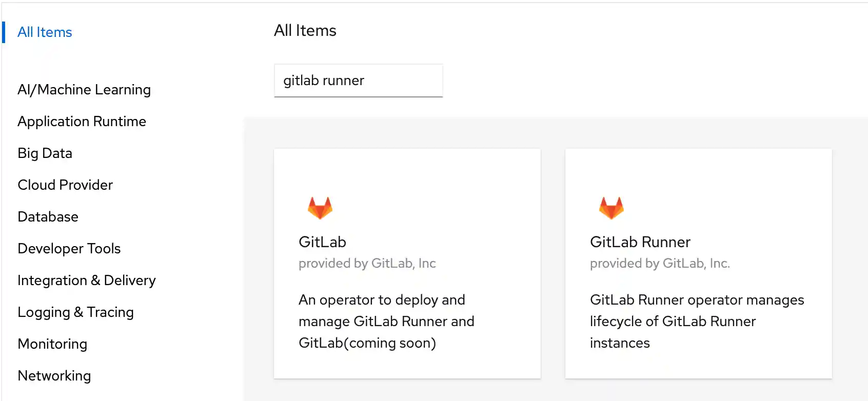Select the Cloud Provider category
Viewport: 868px width, 401px height.
pos(65,185)
